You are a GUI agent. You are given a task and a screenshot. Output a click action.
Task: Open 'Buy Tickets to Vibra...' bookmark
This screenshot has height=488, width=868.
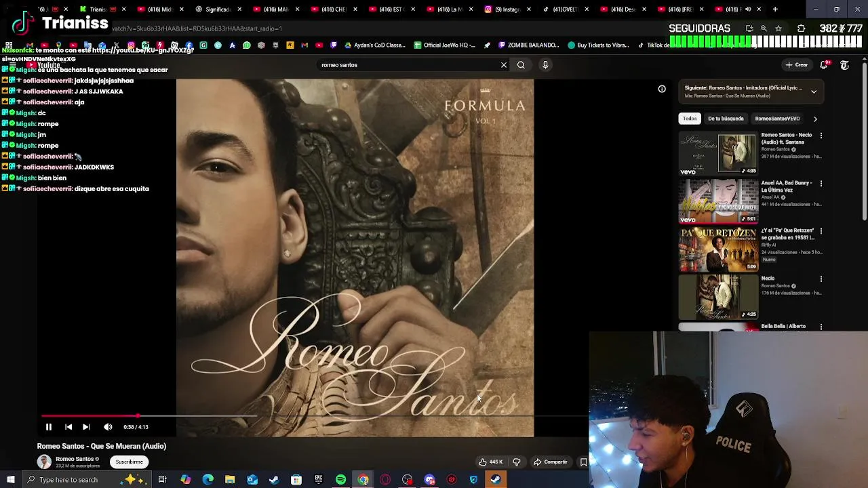(598, 45)
